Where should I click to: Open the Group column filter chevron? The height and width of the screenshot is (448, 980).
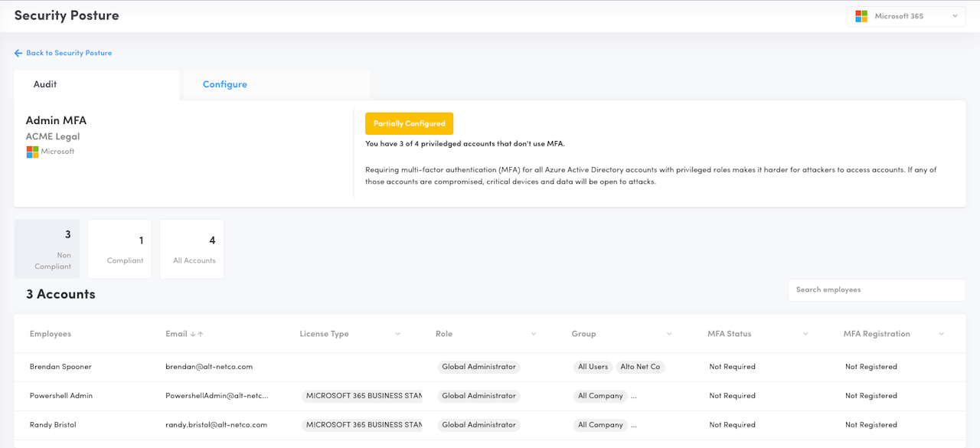(x=669, y=334)
